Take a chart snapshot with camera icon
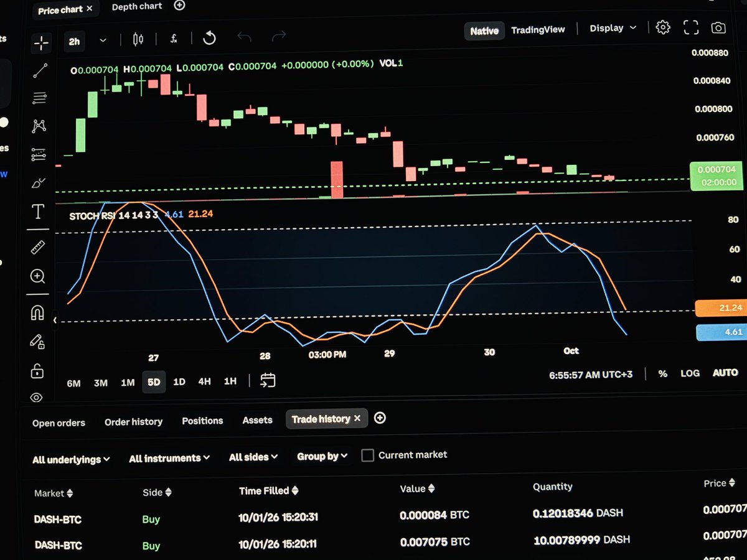The height and width of the screenshot is (560, 747). click(718, 28)
